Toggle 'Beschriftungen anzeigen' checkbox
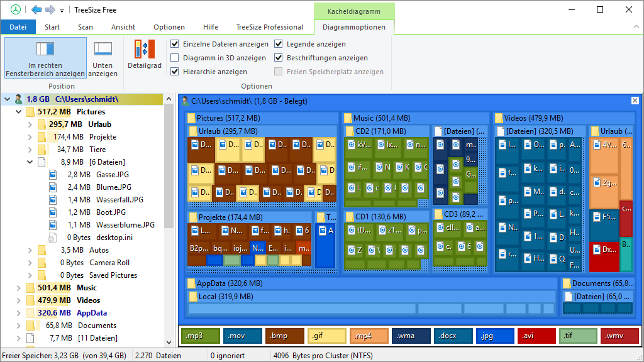Viewport: 644px width, 362px height. click(x=279, y=58)
